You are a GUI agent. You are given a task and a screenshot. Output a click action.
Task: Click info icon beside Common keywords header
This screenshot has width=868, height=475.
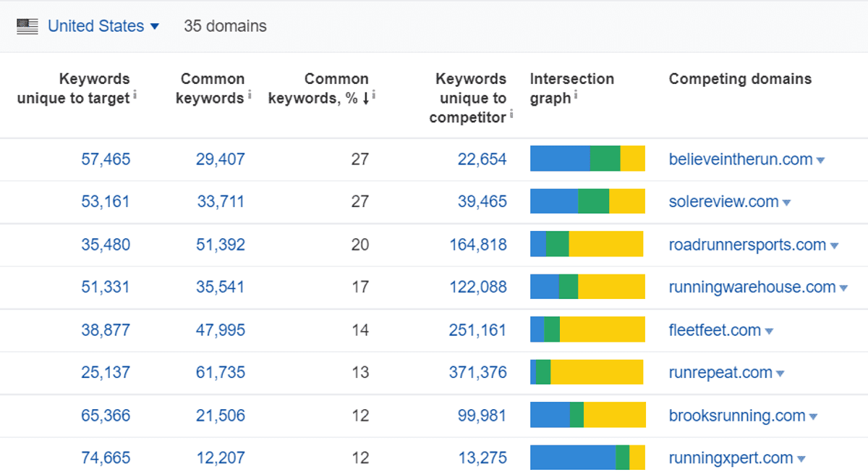click(x=250, y=94)
